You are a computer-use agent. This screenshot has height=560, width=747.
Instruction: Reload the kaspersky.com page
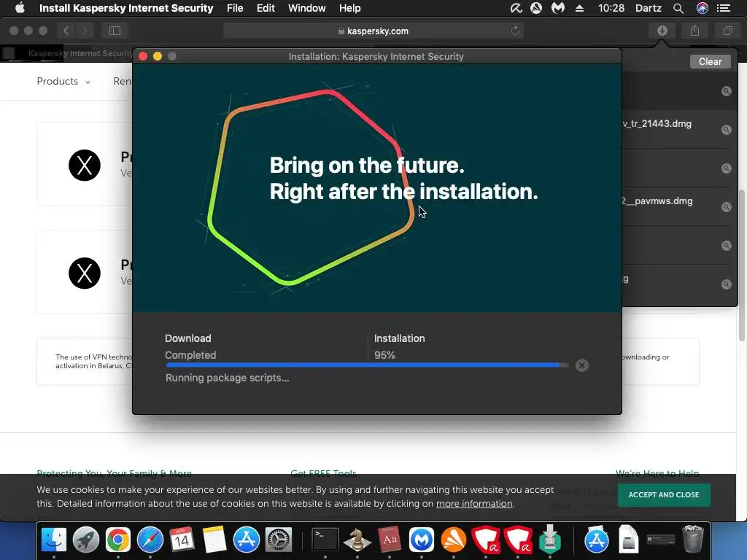click(x=515, y=31)
